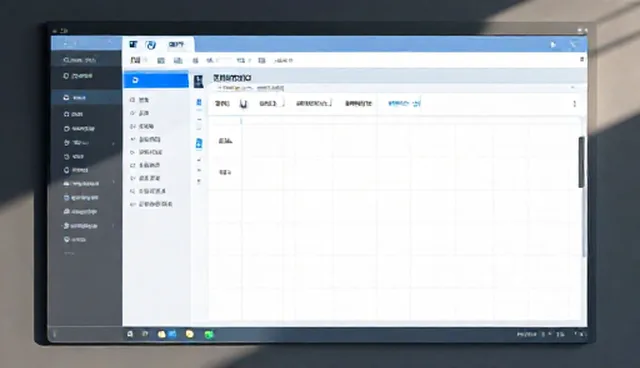This screenshot has height=368, width=640.
Task: Click the cup-shaped icon in the content tab row
Action: tap(244, 104)
